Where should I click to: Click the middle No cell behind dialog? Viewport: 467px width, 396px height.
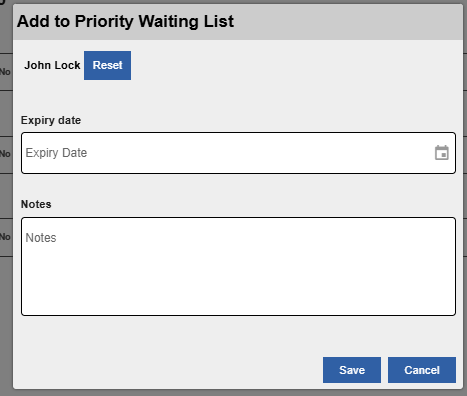click(5, 154)
